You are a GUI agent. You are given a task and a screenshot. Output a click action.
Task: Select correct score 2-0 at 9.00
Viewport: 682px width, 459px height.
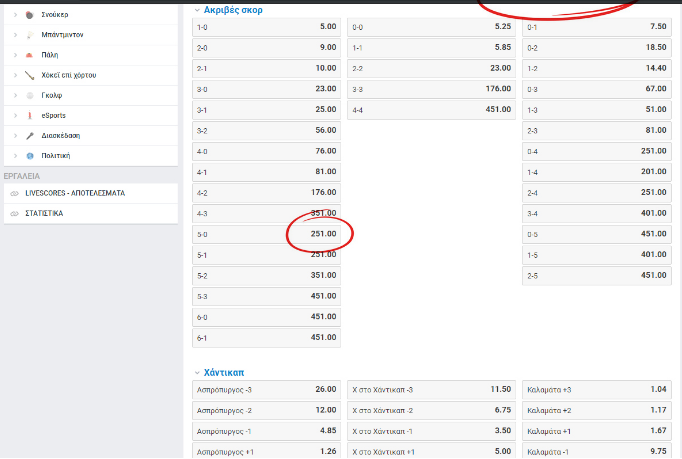point(267,48)
